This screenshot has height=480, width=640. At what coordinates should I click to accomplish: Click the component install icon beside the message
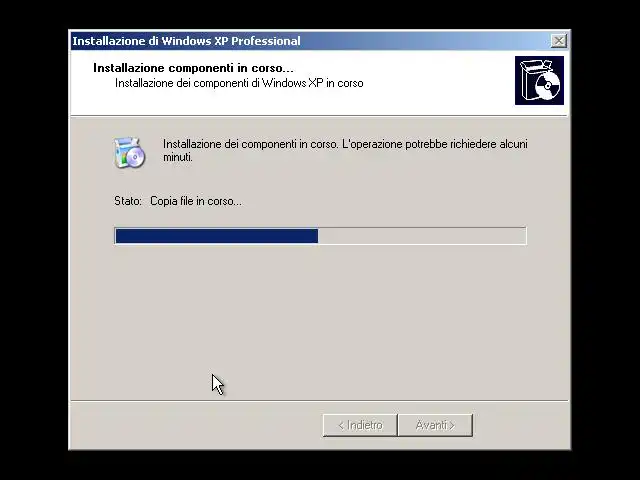[x=129, y=153]
